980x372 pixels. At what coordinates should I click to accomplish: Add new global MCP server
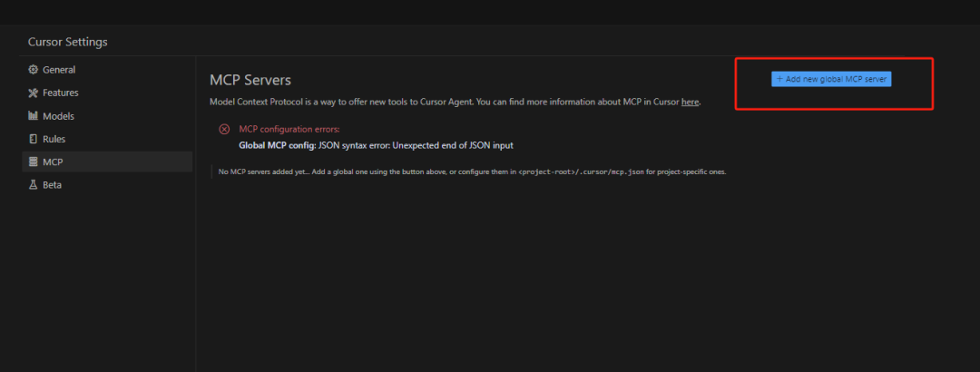831,80
